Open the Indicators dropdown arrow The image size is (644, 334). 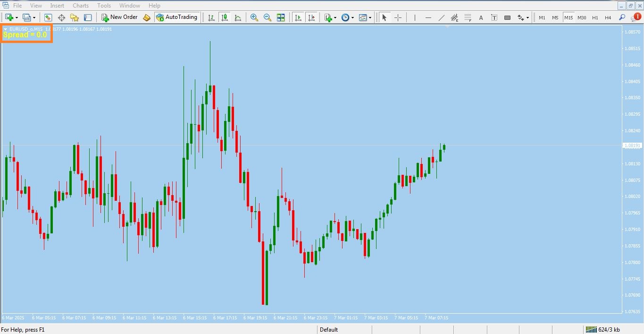tap(335, 17)
